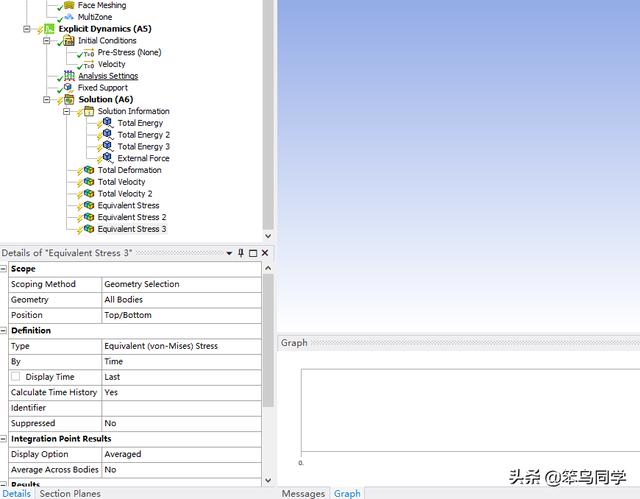
Task: Pin the Details panel with pushpin icon
Action: point(241,253)
